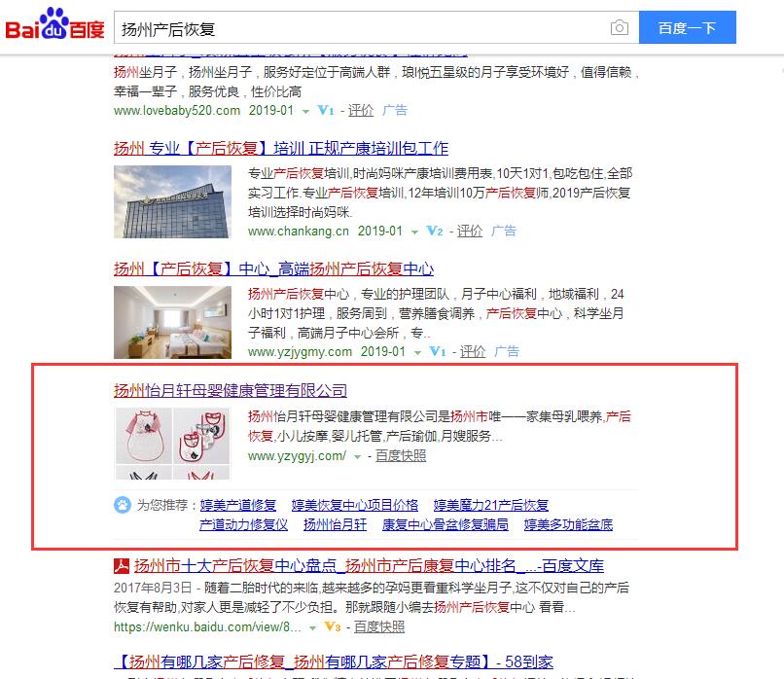Click V3 badge on wenku.baidu.com result

(333, 626)
